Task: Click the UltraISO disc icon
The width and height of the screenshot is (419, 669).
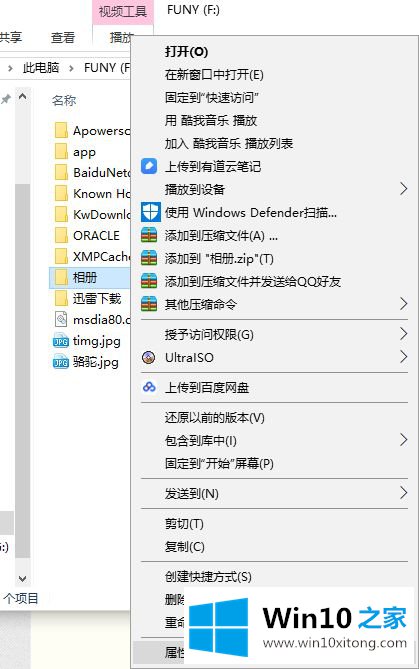Action: click(x=148, y=357)
